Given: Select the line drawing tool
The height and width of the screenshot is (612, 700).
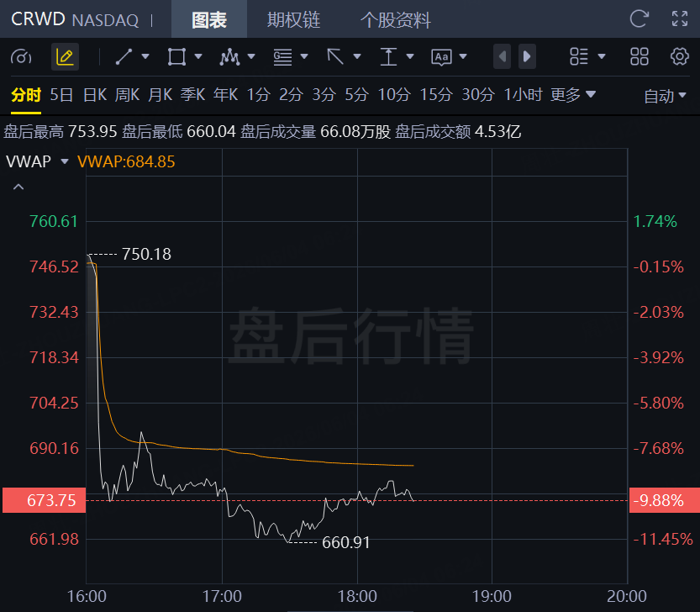Looking at the screenshot, I should point(124,56).
